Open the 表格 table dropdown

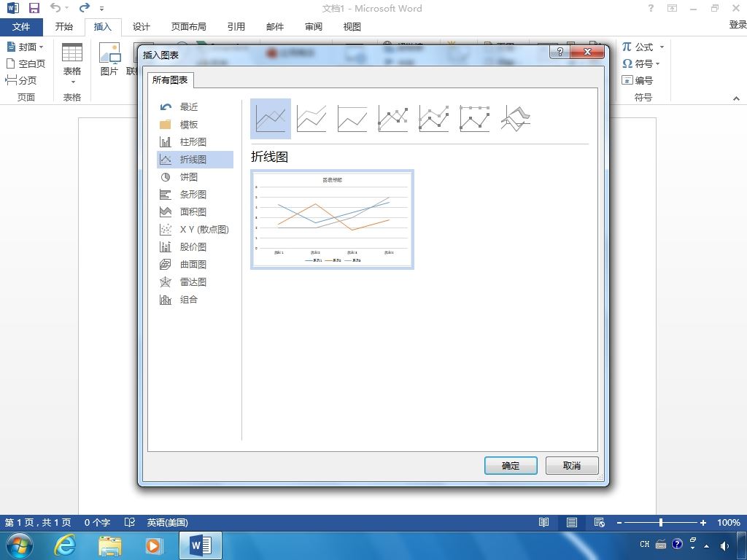(72, 64)
